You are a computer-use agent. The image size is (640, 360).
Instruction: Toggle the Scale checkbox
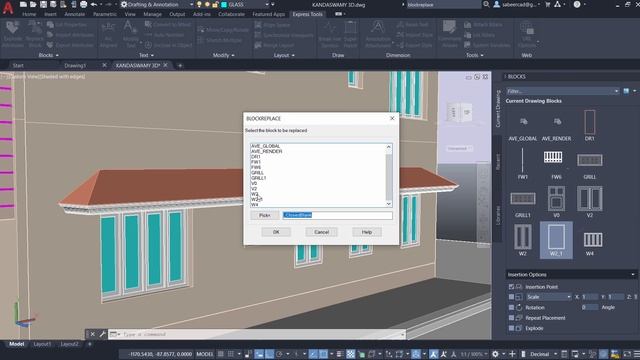[x=511, y=297]
